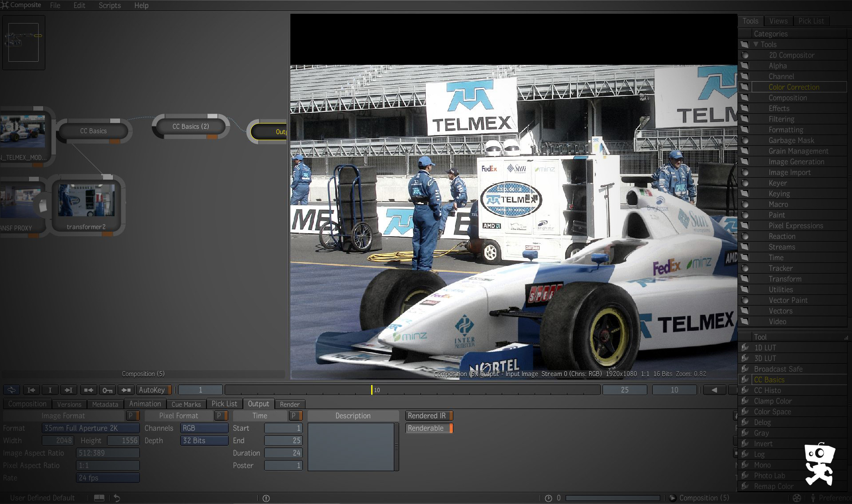Select the CC Histo tool icon
852x504 pixels.
[x=745, y=390]
